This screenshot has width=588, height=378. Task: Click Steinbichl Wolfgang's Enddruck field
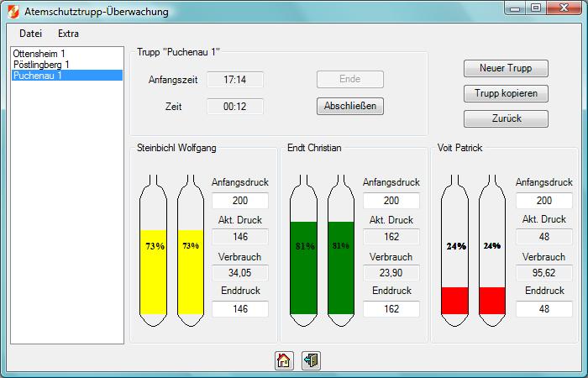pos(240,308)
